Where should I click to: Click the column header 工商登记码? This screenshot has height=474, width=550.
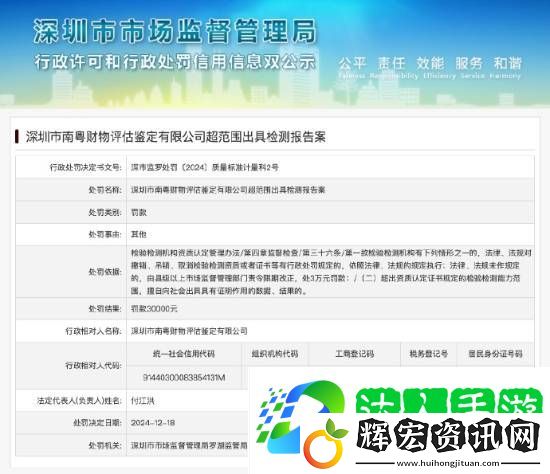(x=355, y=354)
